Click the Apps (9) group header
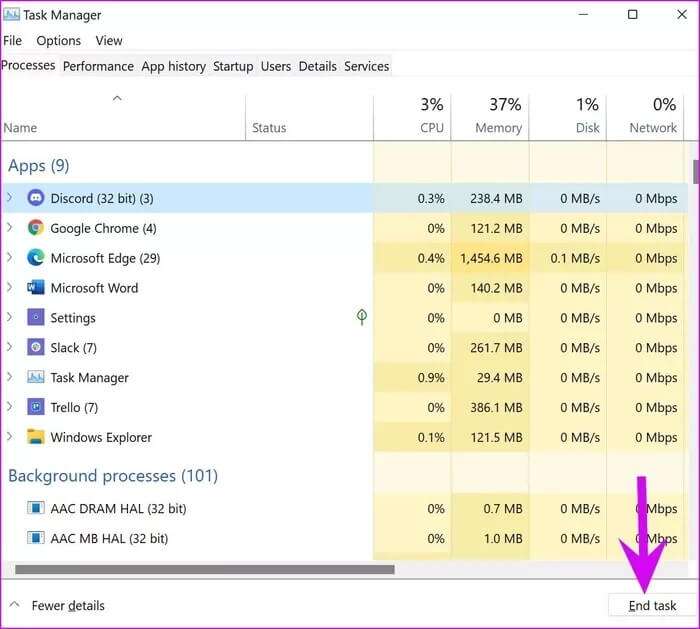700x629 pixels. tap(38, 166)
